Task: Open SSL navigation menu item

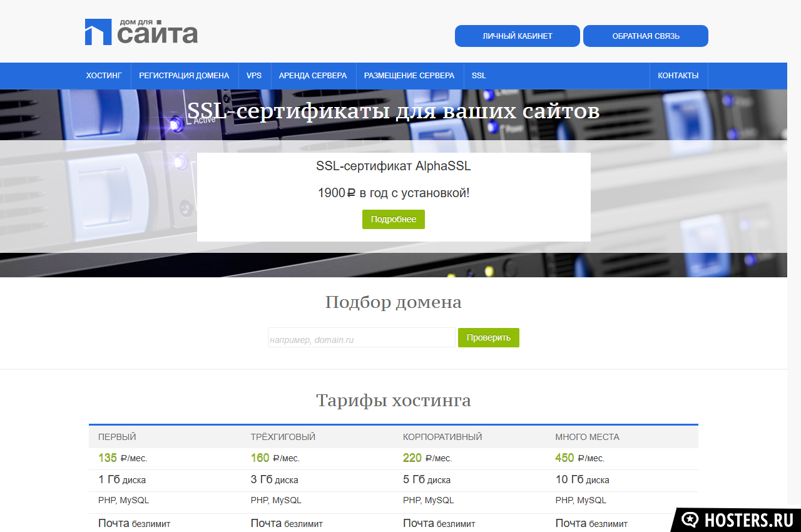Action: (479, 76)
